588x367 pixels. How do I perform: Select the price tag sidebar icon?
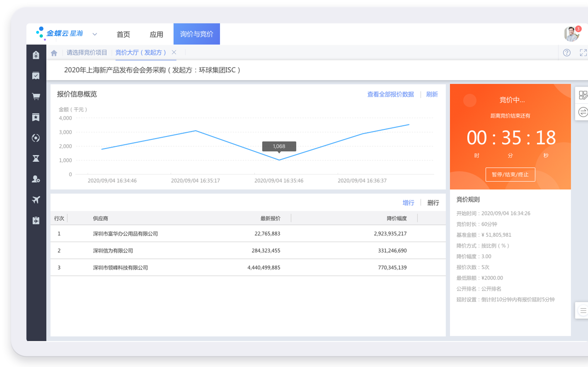[36, 55]
